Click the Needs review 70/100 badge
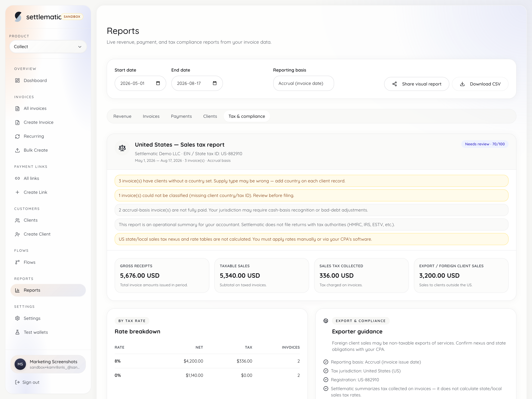Screen dimensions: 532x399 point(485,144)
